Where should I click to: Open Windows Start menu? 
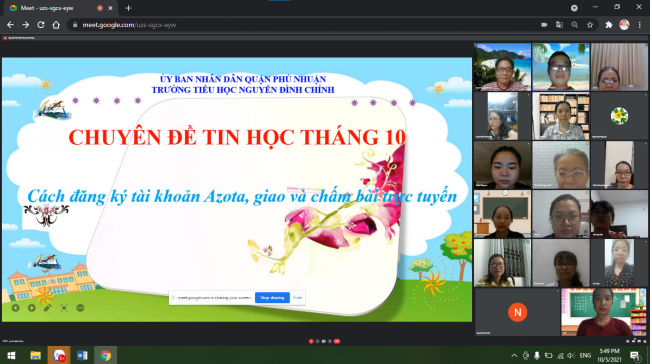coord(11,356)
